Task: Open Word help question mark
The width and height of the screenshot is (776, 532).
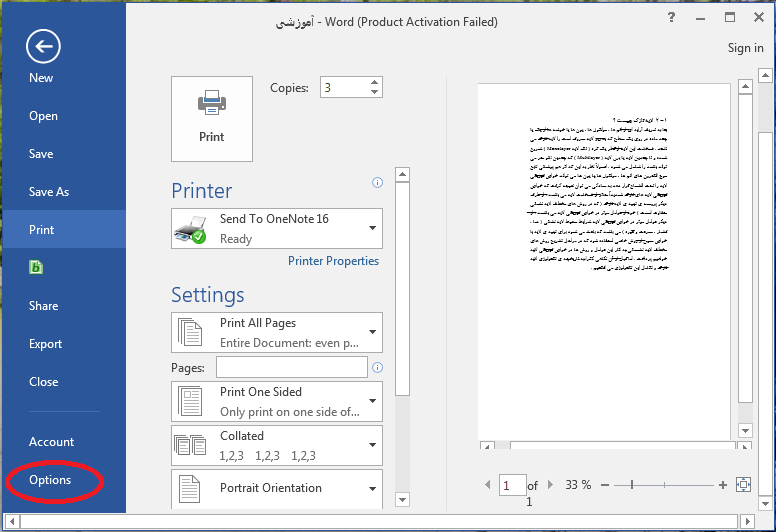Action: coord(671,17)
